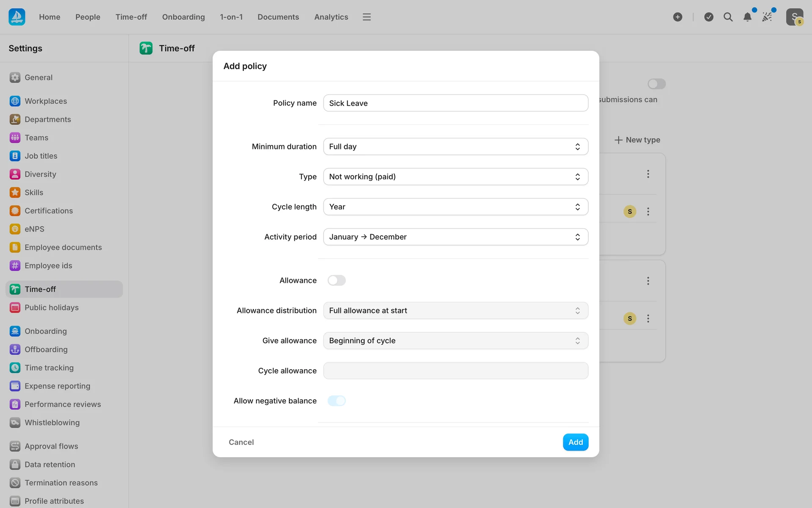Open the notifications bell
Image resolution: width=812 pixels, height=508 pixels.
point(747,17)
